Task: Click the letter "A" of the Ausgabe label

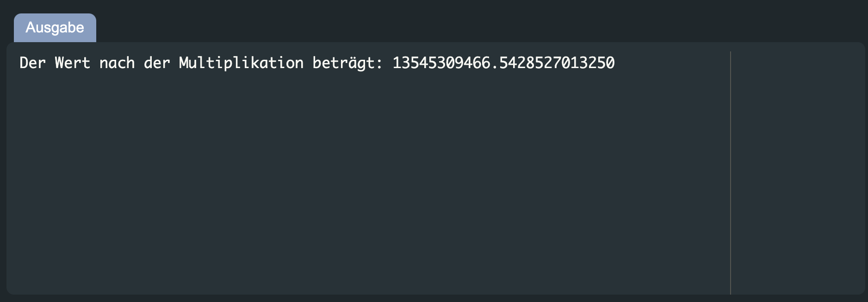Action: point(31,27)
